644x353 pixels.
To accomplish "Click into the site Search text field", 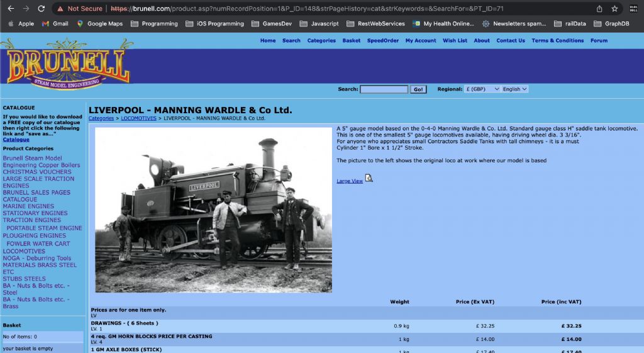I will [x=384, y=89].
